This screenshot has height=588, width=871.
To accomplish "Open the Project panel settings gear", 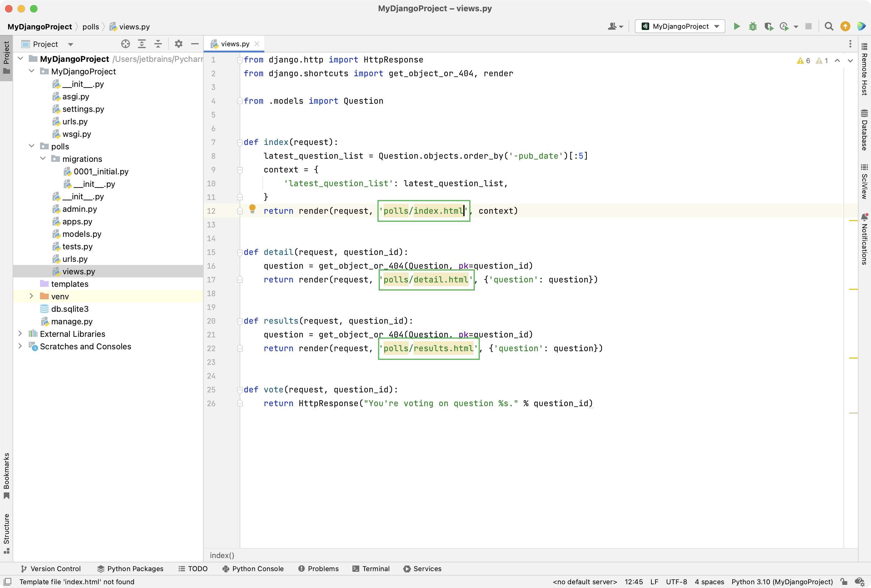I will click(178, 44).
